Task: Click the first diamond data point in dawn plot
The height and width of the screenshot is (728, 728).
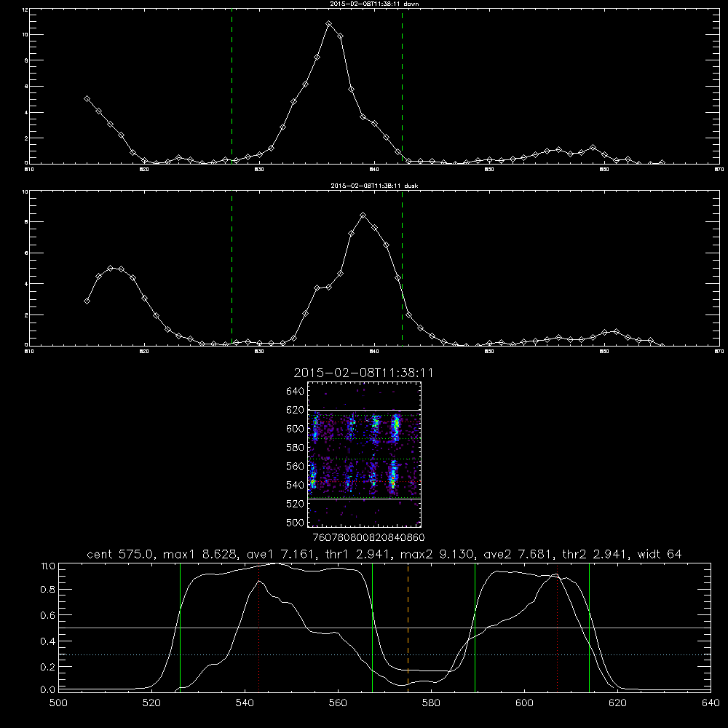Action: pos(87,99)
